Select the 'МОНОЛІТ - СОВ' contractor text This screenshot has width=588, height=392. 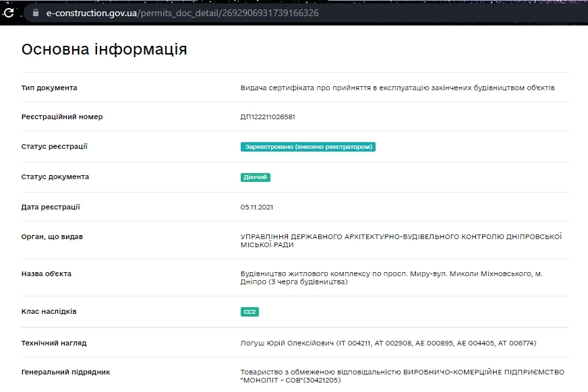403,377
